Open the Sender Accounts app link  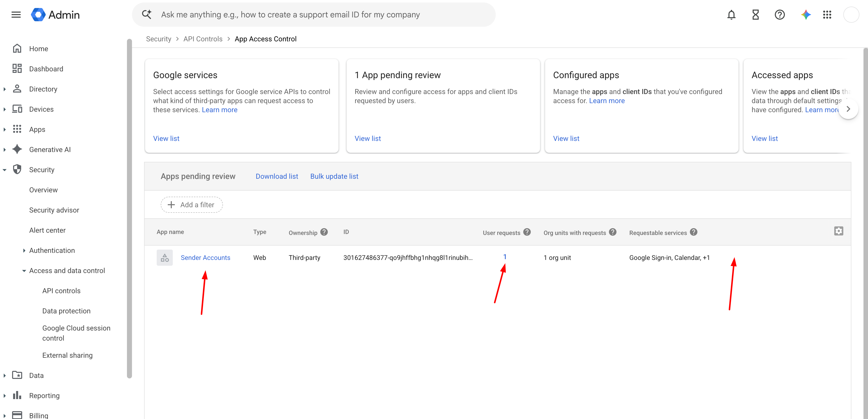click(x=206, y=257)
